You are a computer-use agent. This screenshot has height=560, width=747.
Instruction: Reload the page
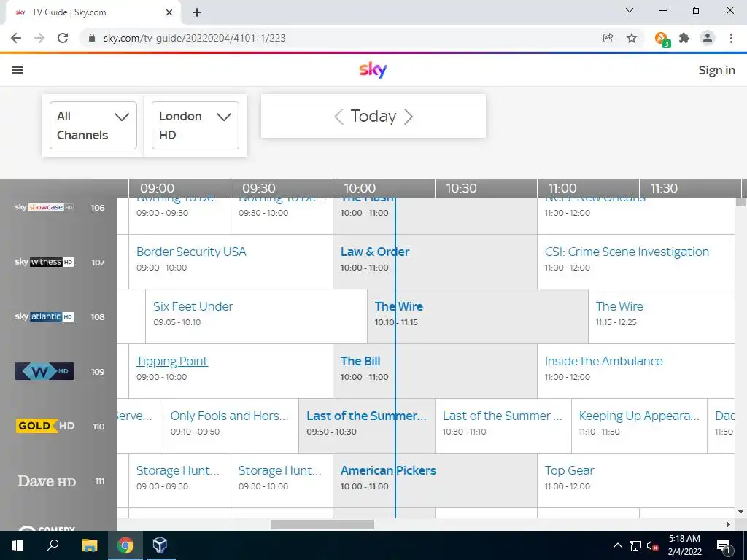tap(63, 38)
